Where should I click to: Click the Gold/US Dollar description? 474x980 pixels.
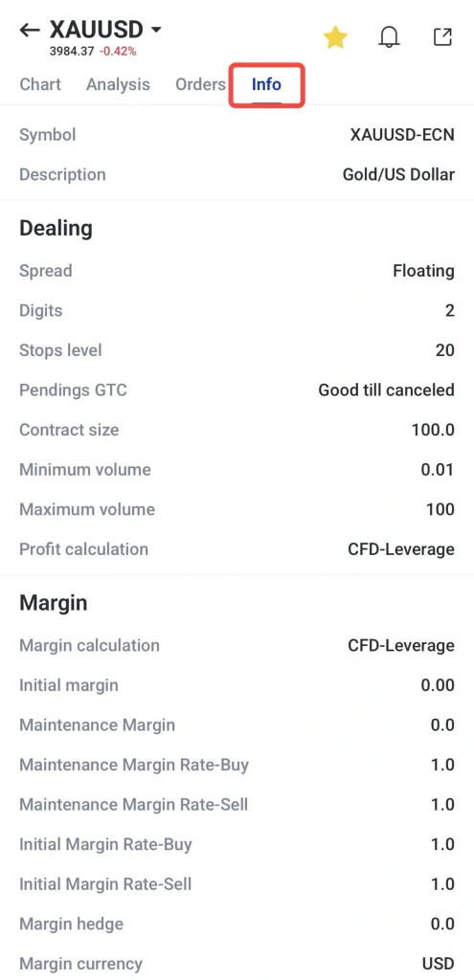(398, 174)
